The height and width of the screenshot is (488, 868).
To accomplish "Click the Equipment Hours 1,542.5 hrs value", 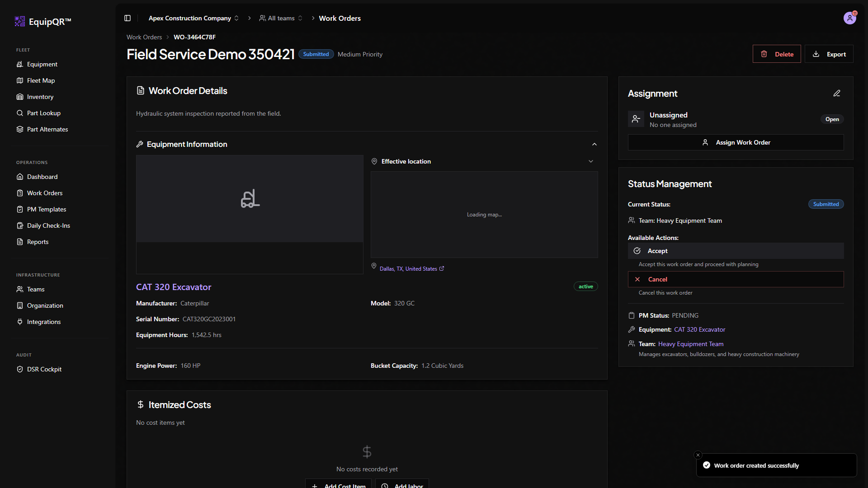I will point(207,335).
